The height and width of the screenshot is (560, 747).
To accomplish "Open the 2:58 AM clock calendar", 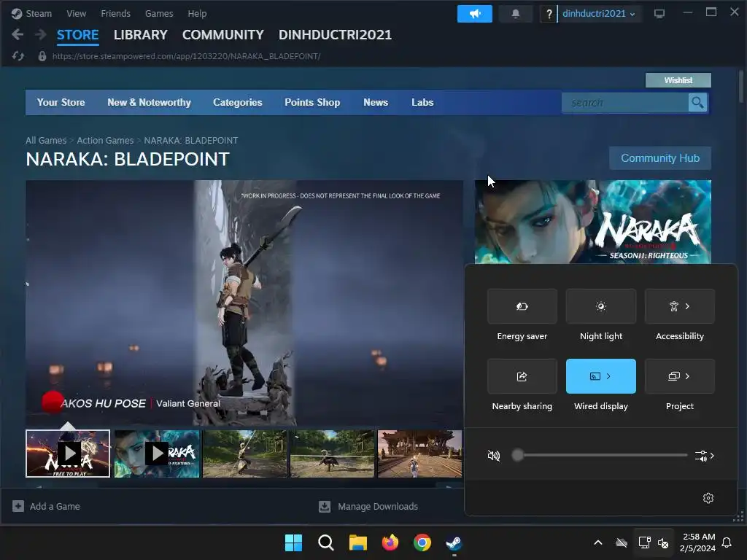I will (698, 542).
